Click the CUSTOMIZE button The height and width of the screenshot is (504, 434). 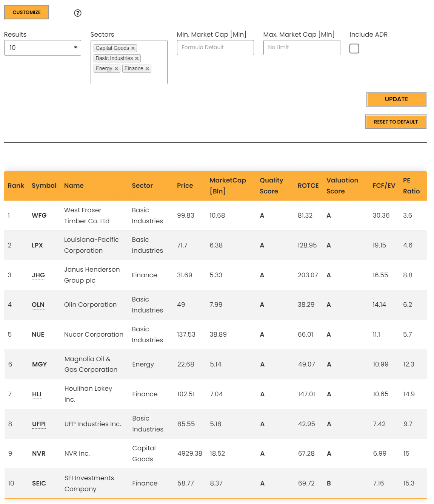27,12
